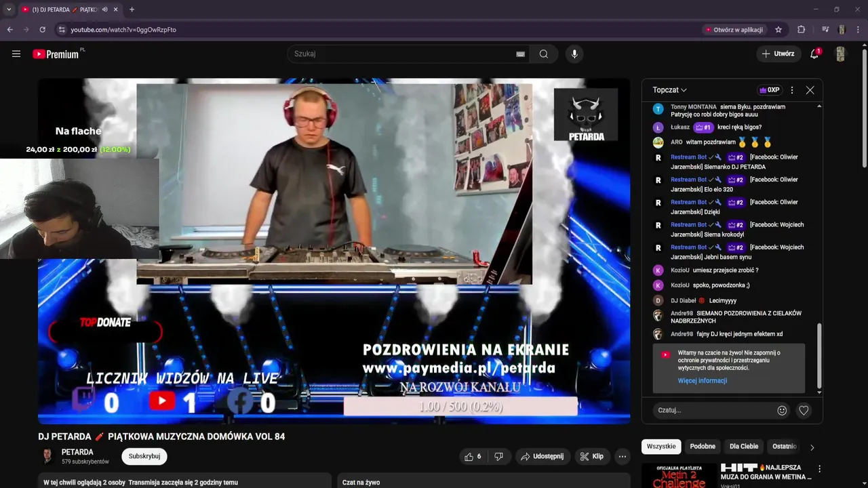The width and height of the screenshot is (868, 488).
Task: Click the Czat na żywo section header
Action: coord(361,483)
